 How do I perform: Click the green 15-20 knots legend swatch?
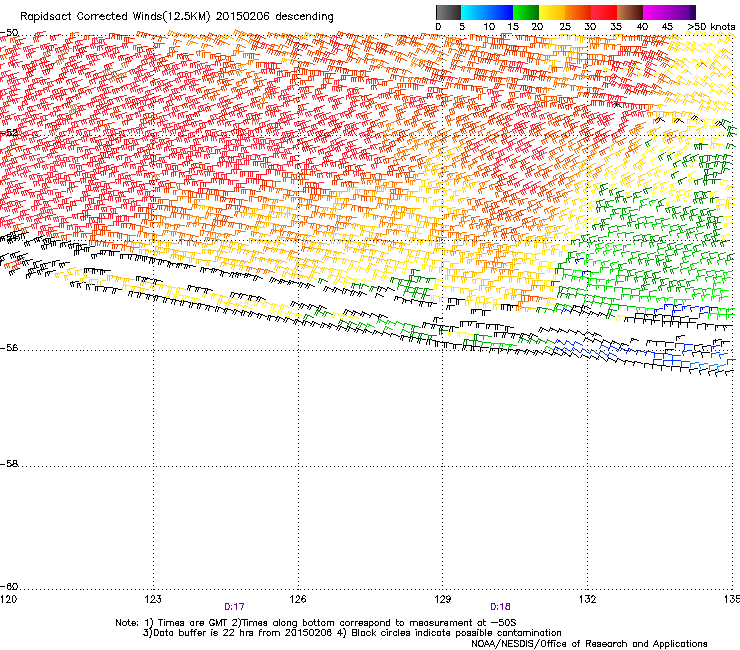click(x=526, y=12)
